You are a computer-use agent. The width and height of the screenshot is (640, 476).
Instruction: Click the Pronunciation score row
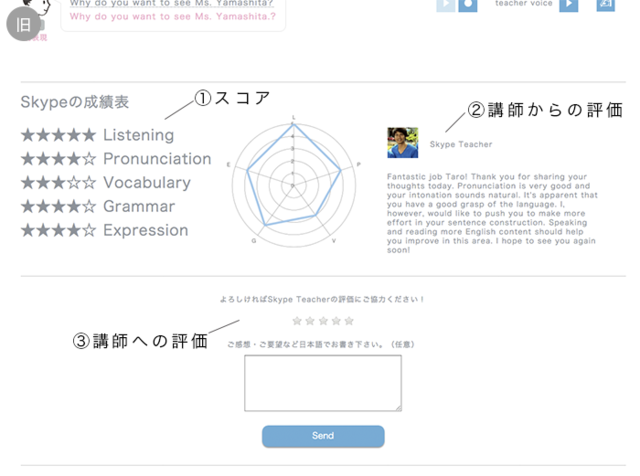115,159
